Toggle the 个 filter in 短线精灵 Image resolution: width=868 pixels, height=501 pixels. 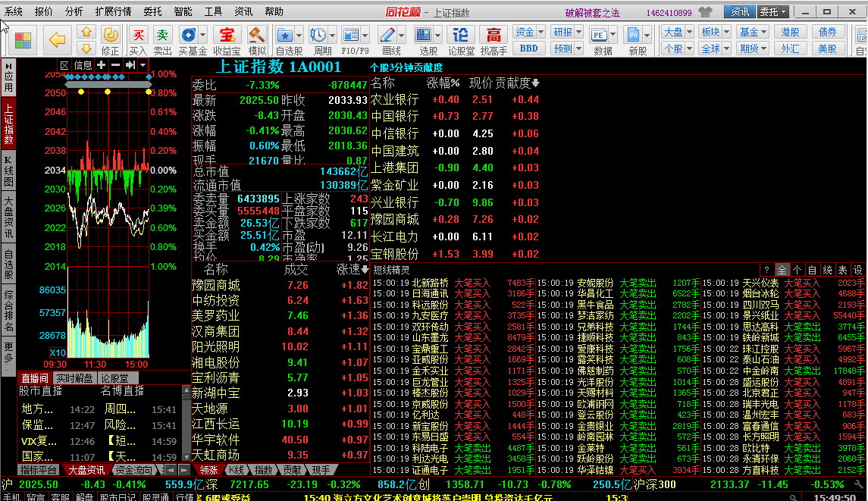(x=797, y=270)
